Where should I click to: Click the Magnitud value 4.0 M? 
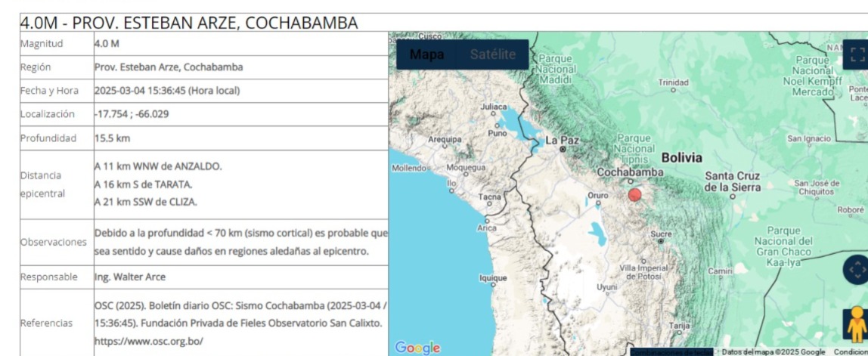pyautogui.click(x=107, y=44)
